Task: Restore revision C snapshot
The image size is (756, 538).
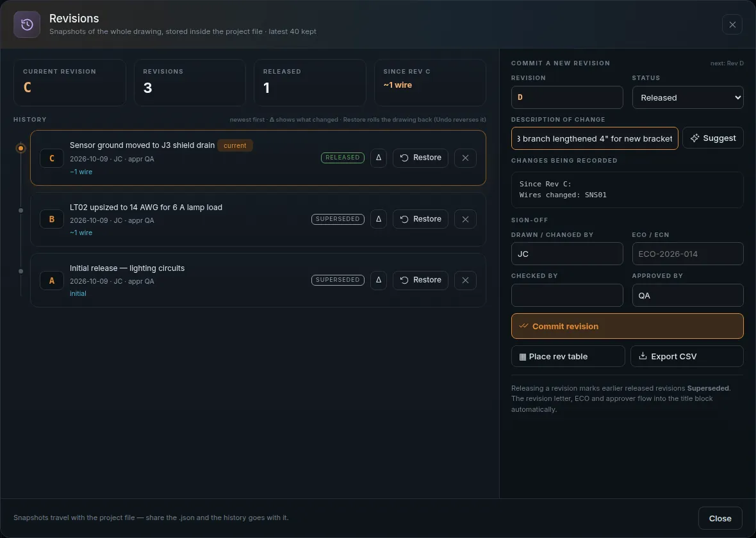Action: [420, 158]
